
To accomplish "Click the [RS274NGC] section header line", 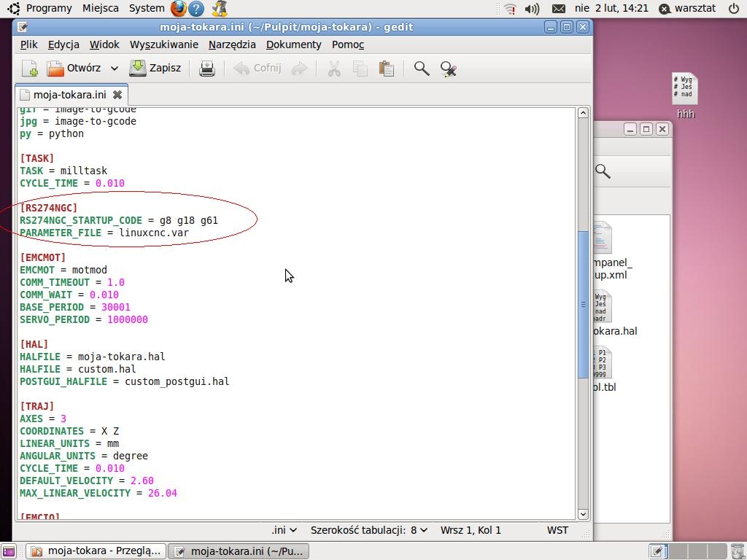I will [x=48, y=208].
